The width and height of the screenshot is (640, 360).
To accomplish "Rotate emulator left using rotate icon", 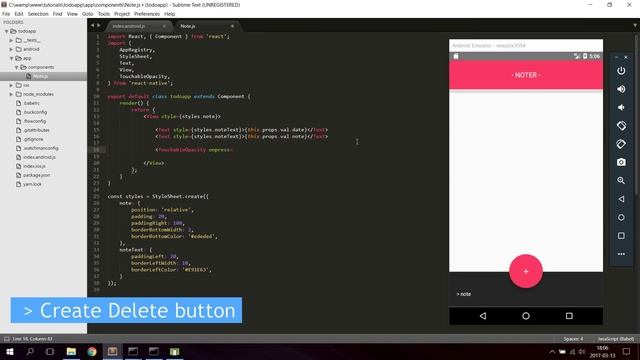I will (x=621, y=126).
